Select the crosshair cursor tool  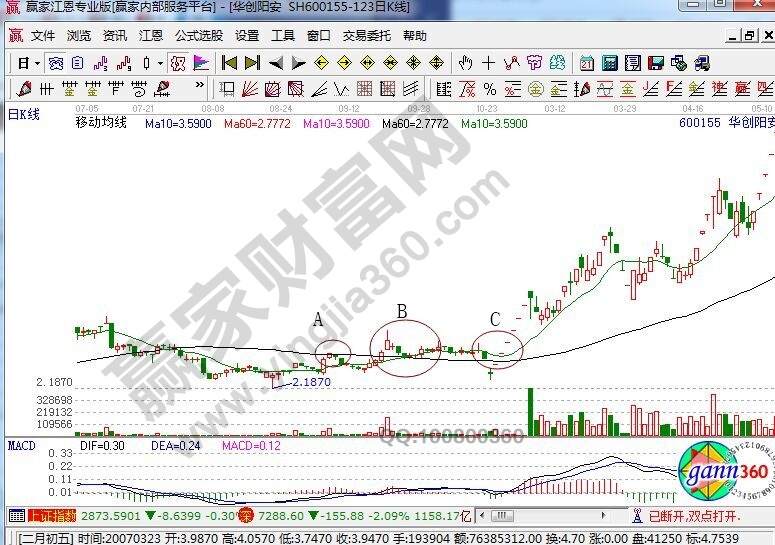489,63
